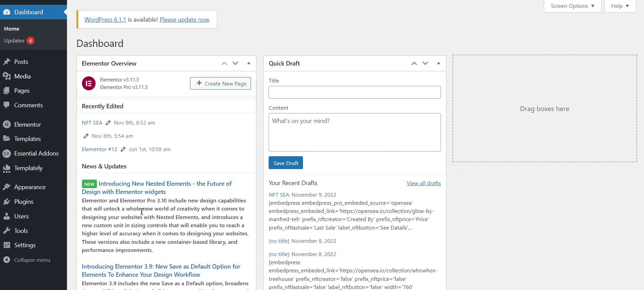
Task: Click the Create New Page button
Action: 220,84
